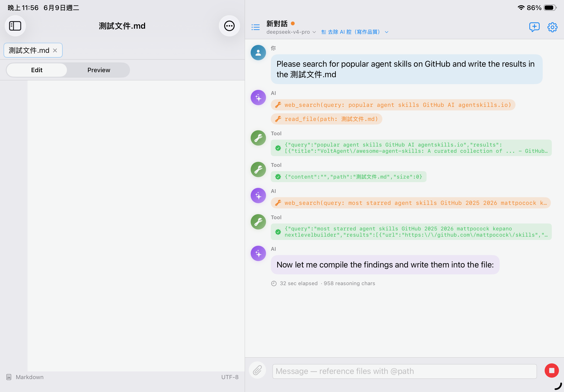Viewport: 564px width, 392px height.
Task: Click AI avatar beside compile findings message
Action: [x=258, y=253]
